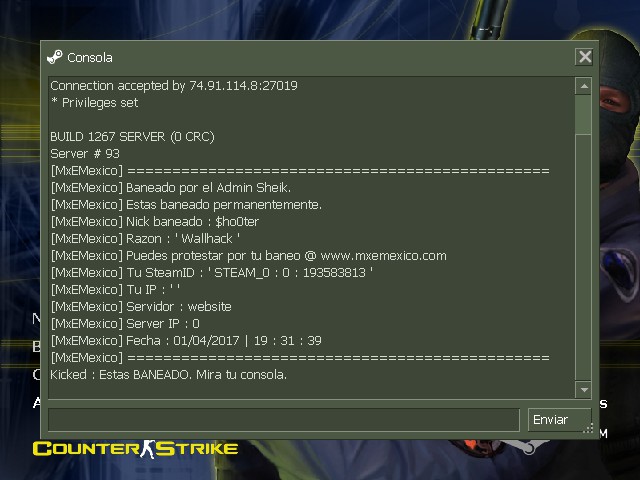Click the 'Kicked : Estas BANEADO' message
Image resolution: width=640 pixels, height=480 pixels.
click(x=169, y=375)
